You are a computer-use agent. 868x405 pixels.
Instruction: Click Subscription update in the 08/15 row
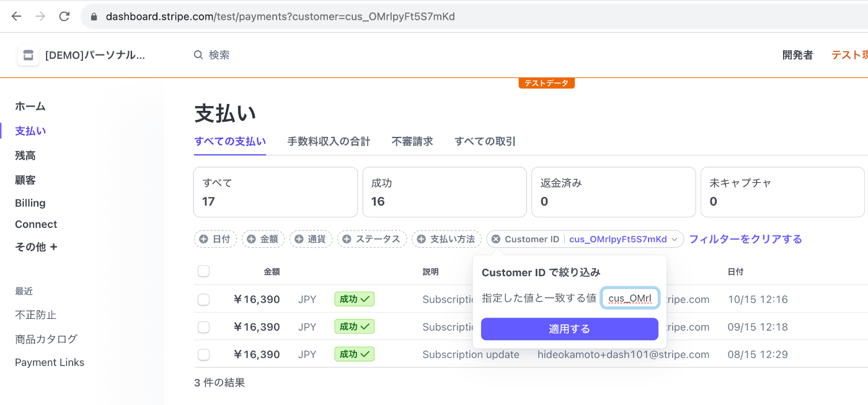click(471, 355)
